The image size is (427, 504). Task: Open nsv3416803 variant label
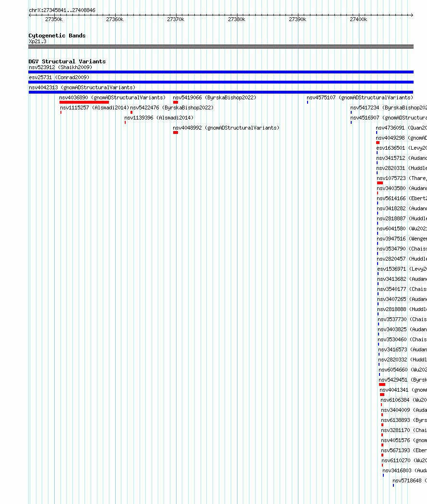(x=405, y=470)
